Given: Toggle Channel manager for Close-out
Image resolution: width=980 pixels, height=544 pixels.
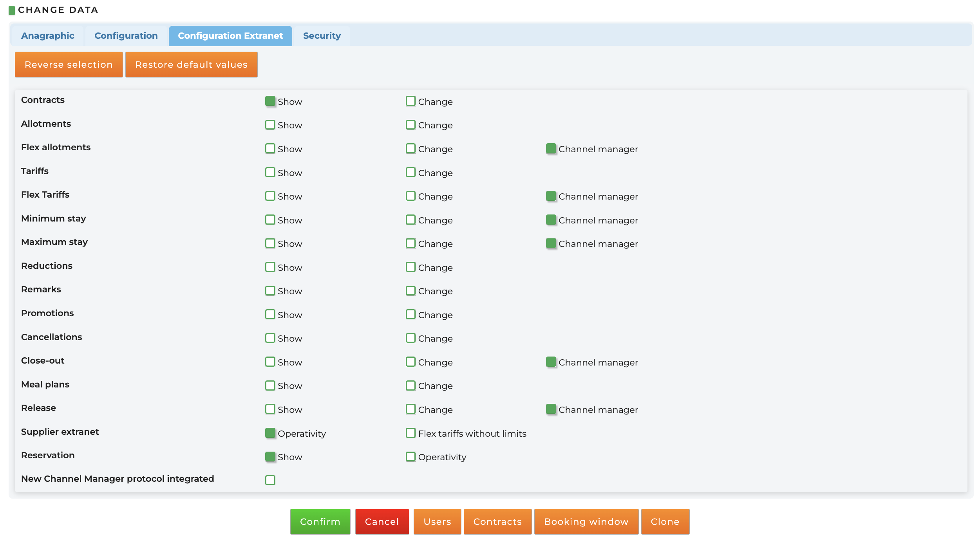Looking at the screenshot, I should point(551,361).
